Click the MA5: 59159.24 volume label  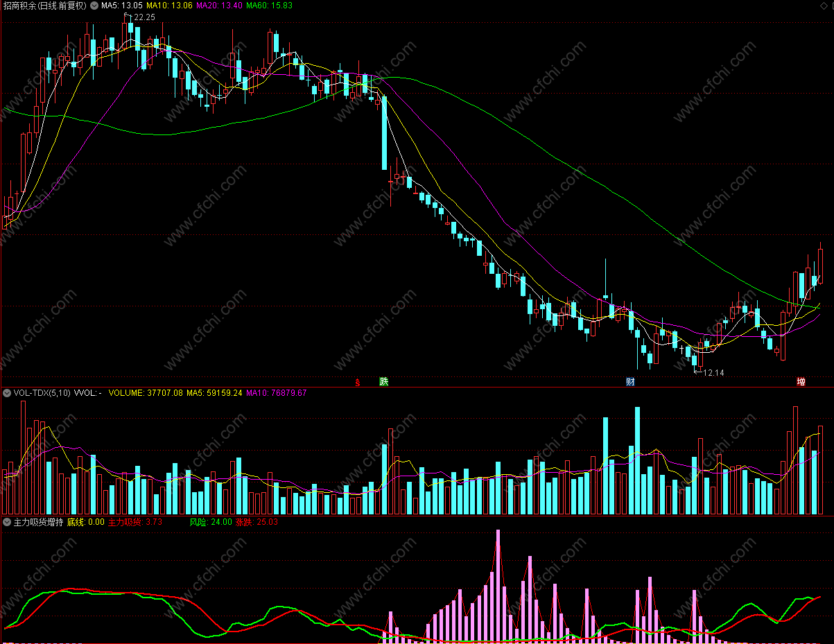(x=214, y=393)
